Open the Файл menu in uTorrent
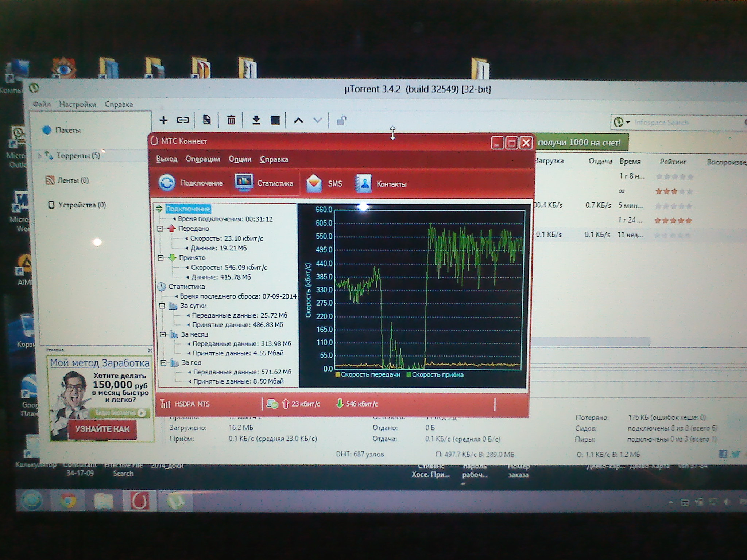Screen dimensions: 747x560 pyautogui.click(x=42, y=104)
